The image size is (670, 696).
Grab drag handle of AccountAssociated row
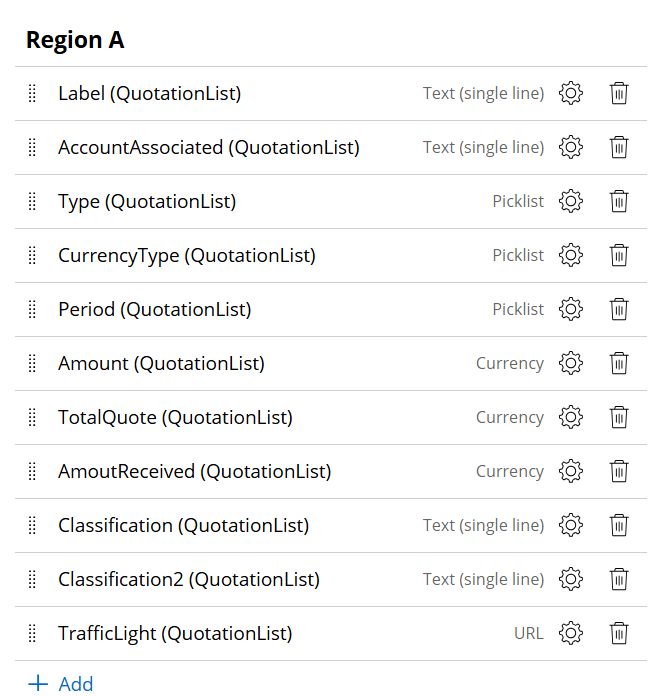pyautogui.click(x=32, y=147)
